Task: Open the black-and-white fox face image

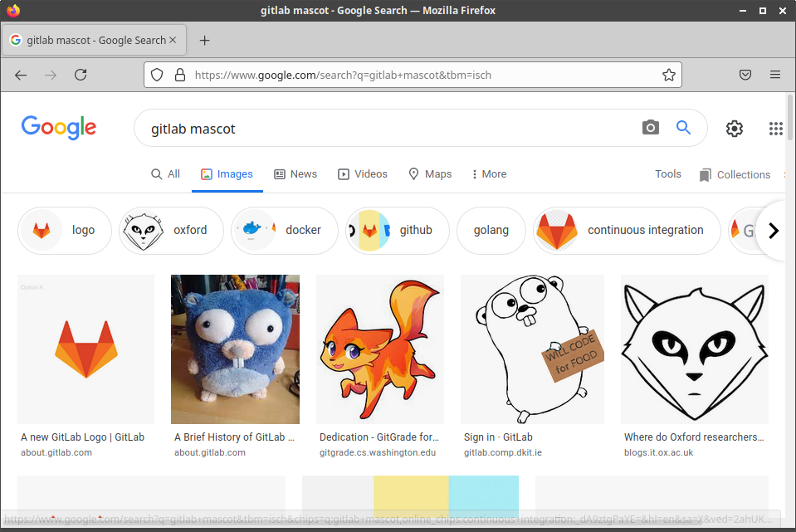Action: tap(695, 349)
